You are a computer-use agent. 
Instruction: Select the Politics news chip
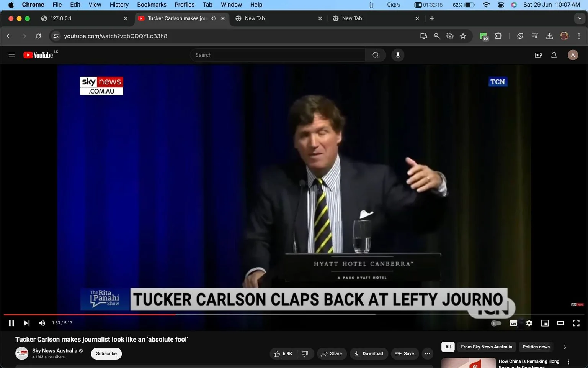pos(536,347)
